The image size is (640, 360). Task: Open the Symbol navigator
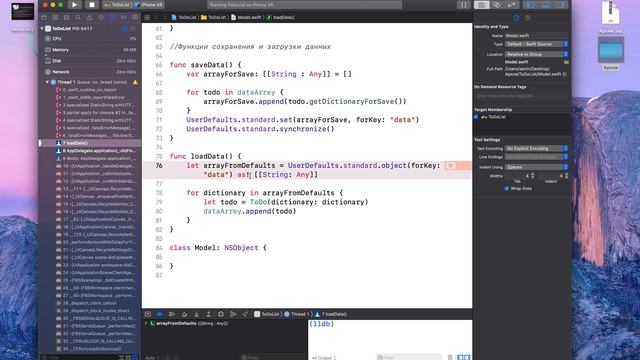(67, 18)
